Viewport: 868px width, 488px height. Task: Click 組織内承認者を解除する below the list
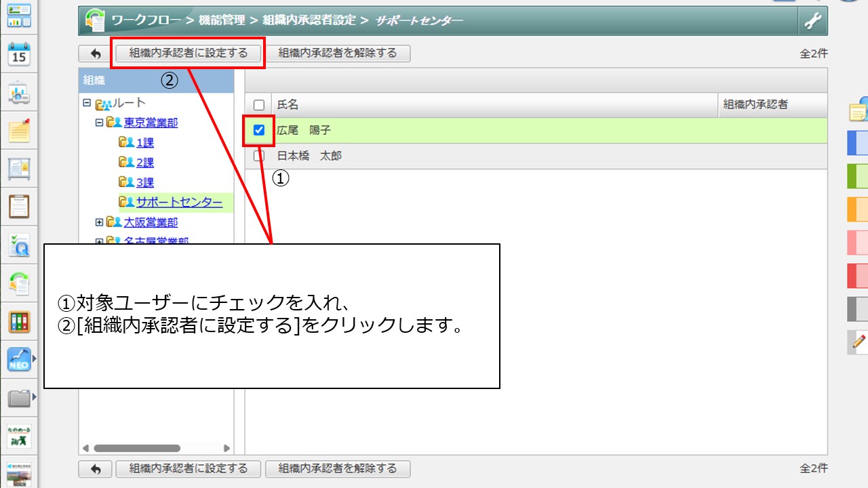[x=338, y=468]
